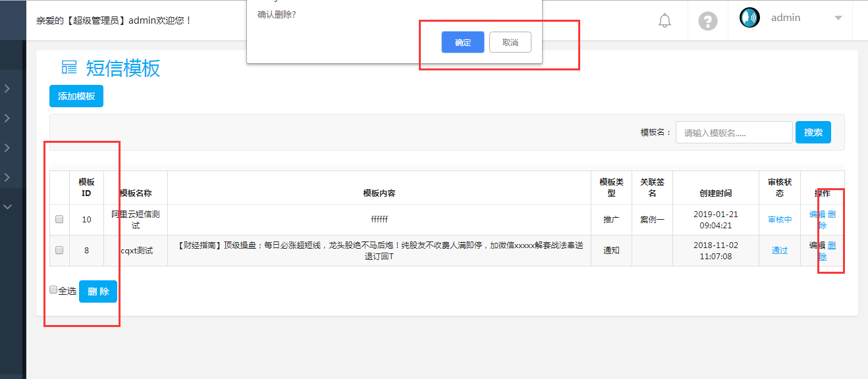Click the list icon beside 短信模板 heading
The image size is (868, 379).
pyautogui.click(x=69, y=67)
